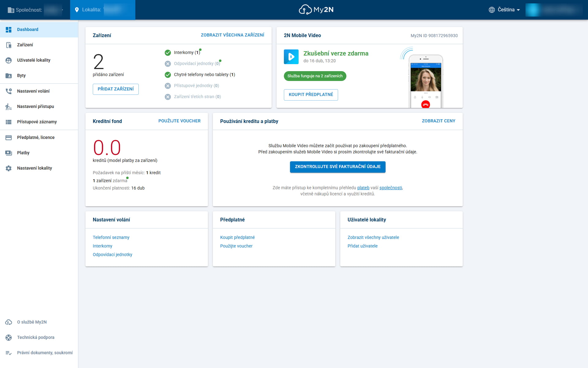Open Technická podpora sidebar item
The height and width of the screenshot is (368, 588).
coord(39,337)
